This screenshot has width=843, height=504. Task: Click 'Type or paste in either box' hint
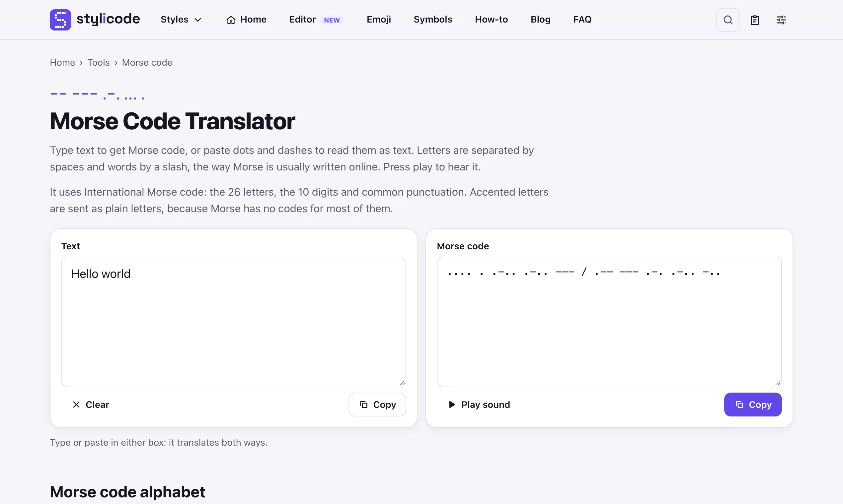point(159,442)
